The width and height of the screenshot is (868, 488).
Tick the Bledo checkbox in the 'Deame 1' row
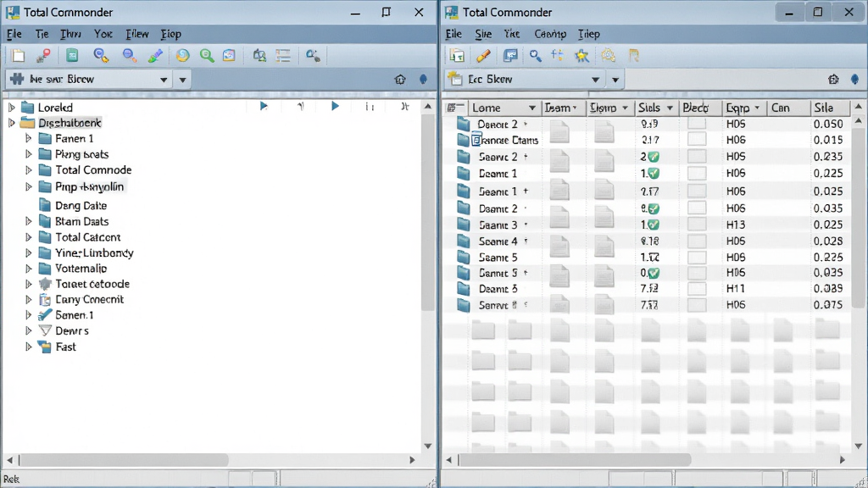(697, 173)
